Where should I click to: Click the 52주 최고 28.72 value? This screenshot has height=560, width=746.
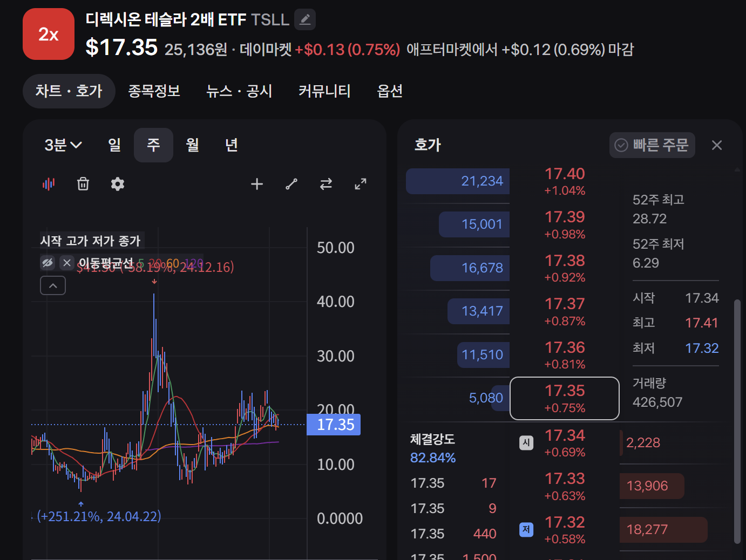(649, 219)
